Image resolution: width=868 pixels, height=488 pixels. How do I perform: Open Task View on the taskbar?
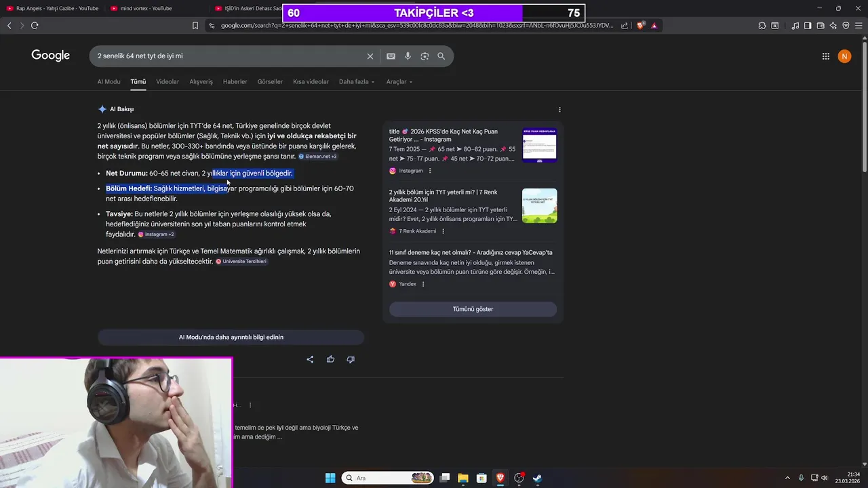(445, 478)
